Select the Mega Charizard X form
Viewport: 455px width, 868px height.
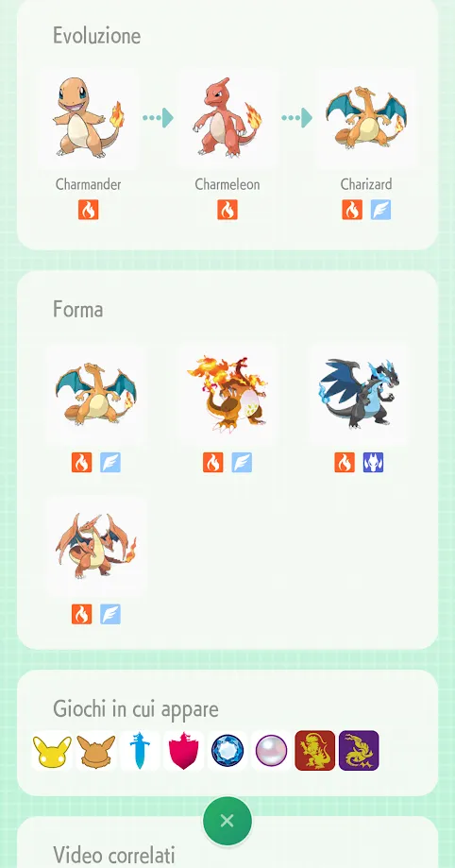pos(359,394)
